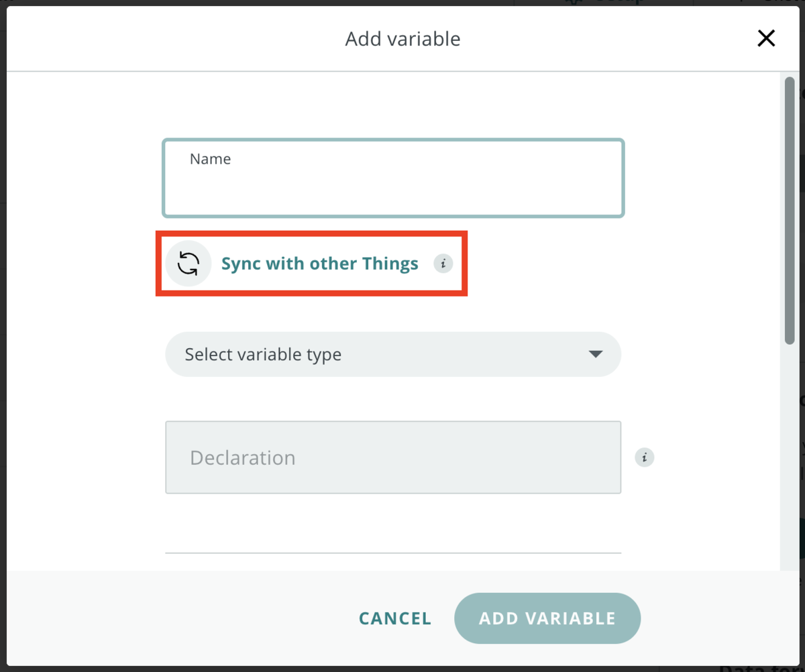This screenshot has height=672, width=805.
Task: Open the Select variable type combo box
Action: point(392,354)
